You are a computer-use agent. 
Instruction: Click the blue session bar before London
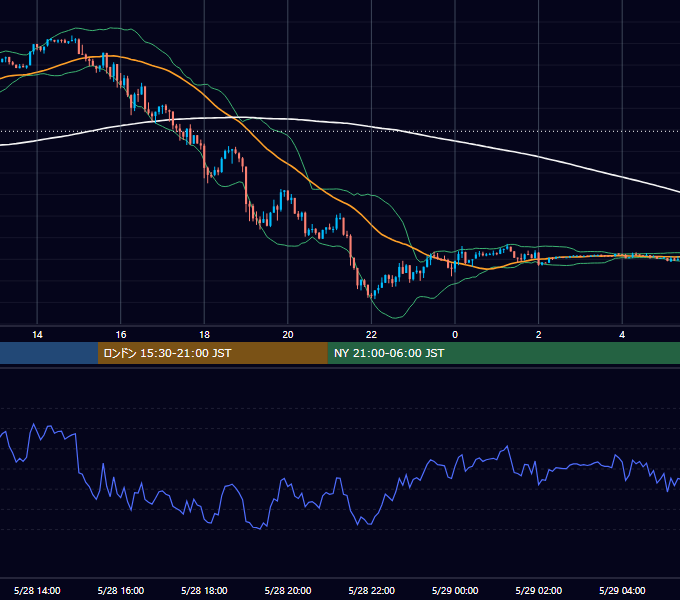click(x=49, y=353)
